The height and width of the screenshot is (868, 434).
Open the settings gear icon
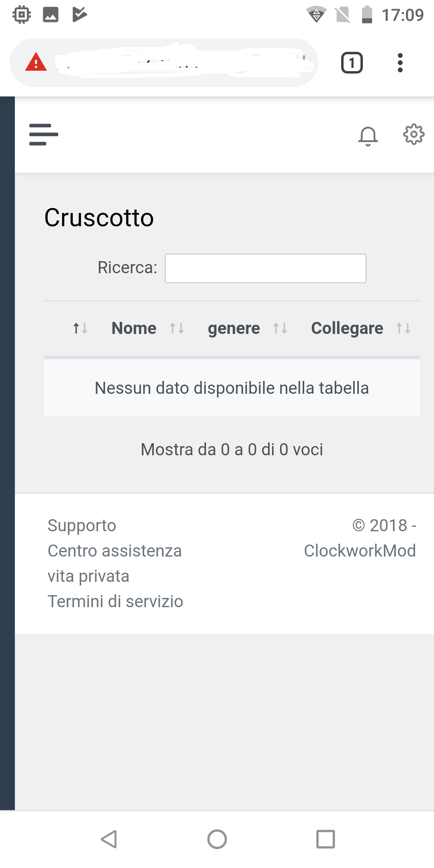pos(414,134)
